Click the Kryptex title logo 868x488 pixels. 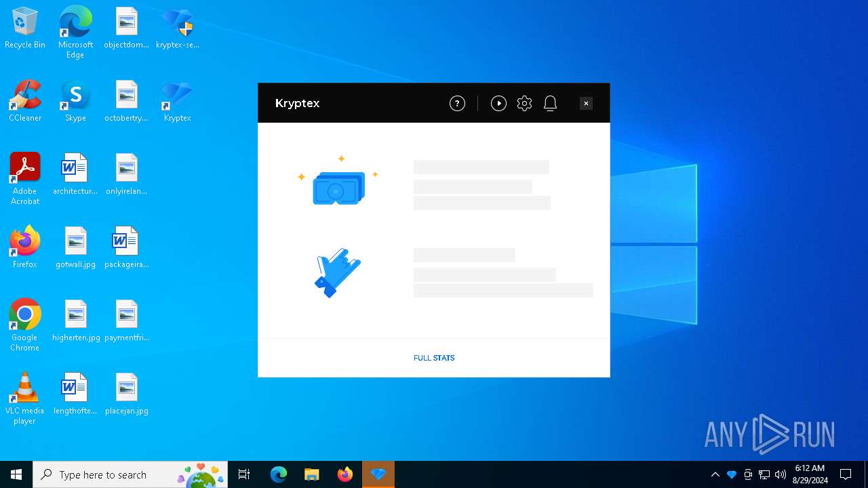[297, 103]
